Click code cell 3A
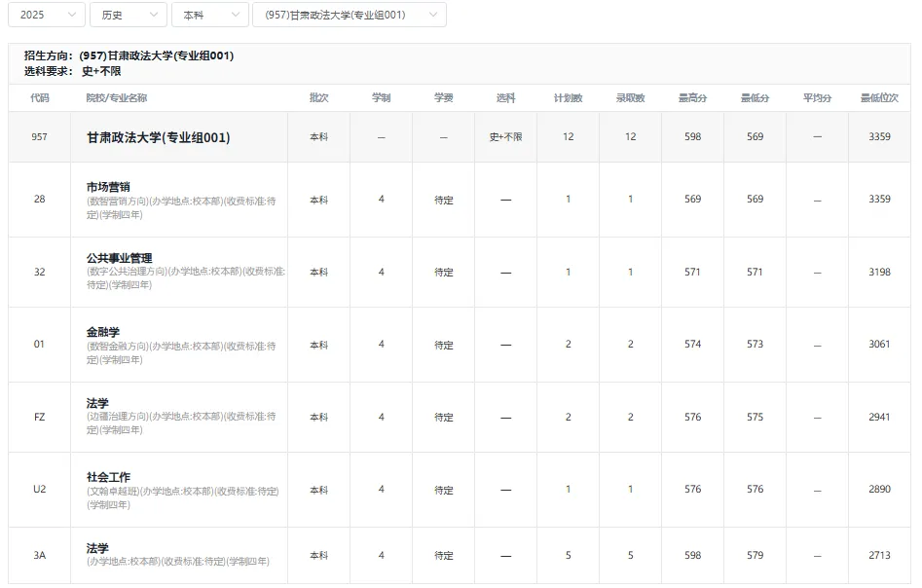The width and height of the screenshot is (922, 588). [39, 556]
